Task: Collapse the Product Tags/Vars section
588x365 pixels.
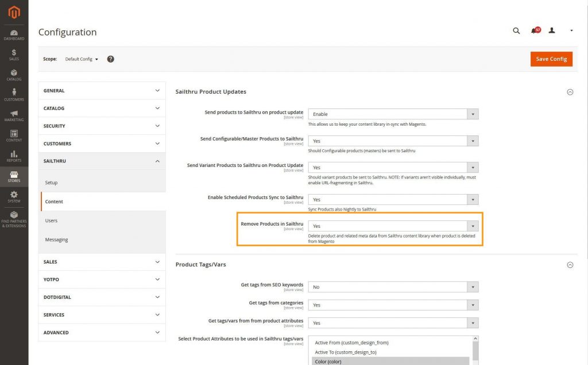Action: coord(570,265)
